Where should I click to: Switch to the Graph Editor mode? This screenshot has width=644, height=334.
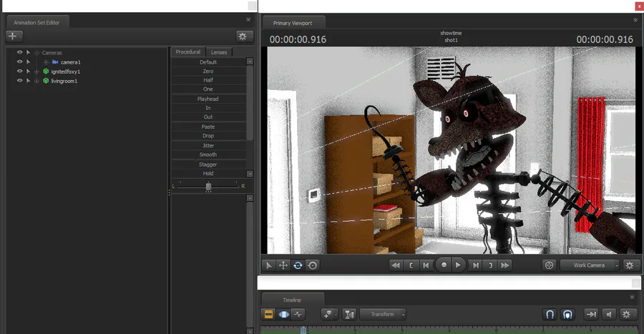(x=298, y=314)
